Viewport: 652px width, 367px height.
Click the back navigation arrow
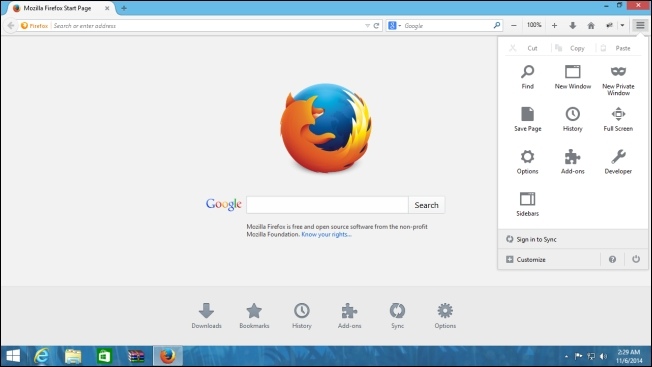[x=11, y=25]
